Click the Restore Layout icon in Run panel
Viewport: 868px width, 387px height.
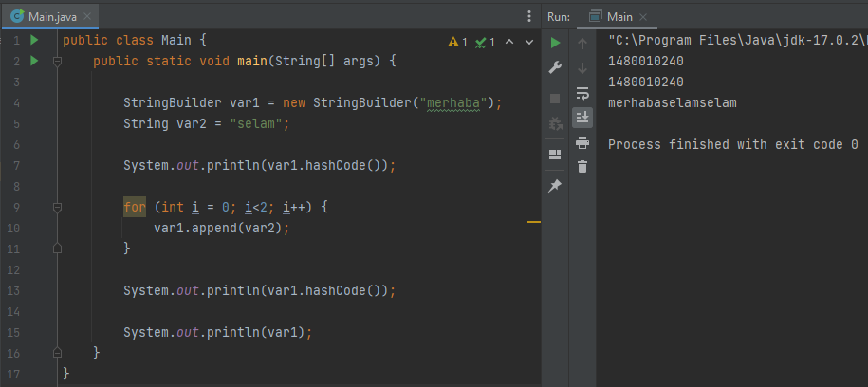(x=556, y=155)
